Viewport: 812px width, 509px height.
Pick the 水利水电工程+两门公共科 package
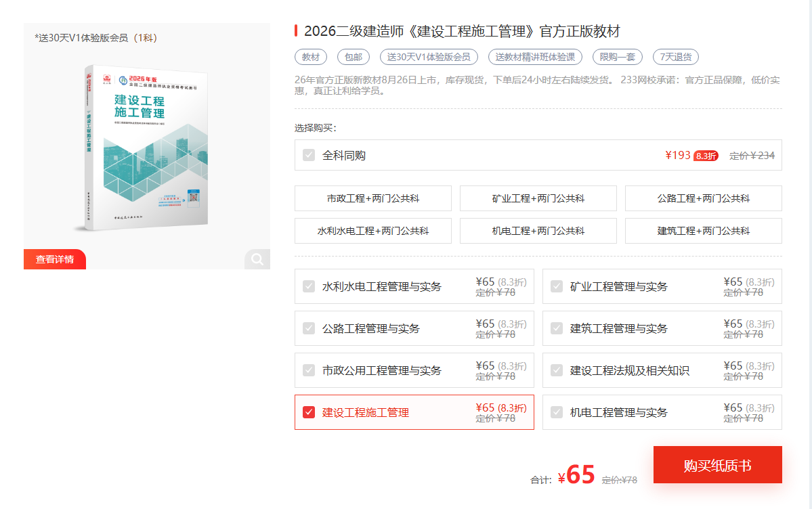coord(373,231)
